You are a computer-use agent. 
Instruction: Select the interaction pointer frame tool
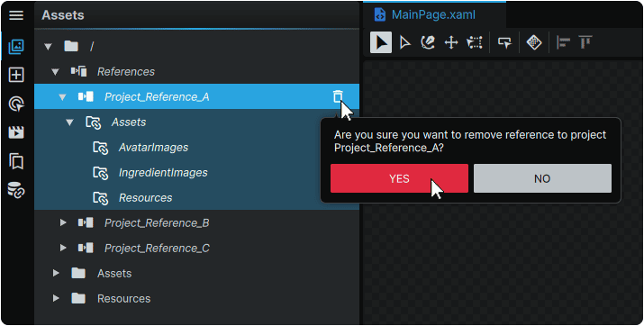pyautogui.click(x=504, y=42)
